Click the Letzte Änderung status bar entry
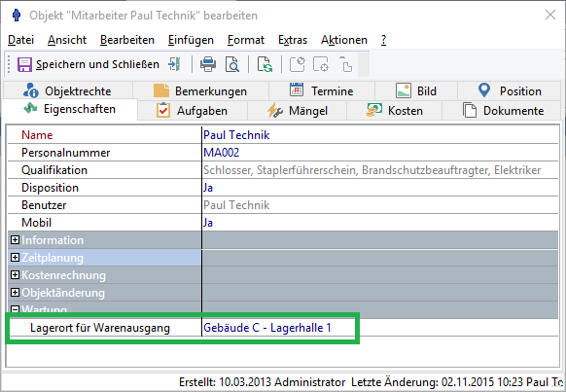This screenshot has height=392, width=566. [x=458, y=382]
